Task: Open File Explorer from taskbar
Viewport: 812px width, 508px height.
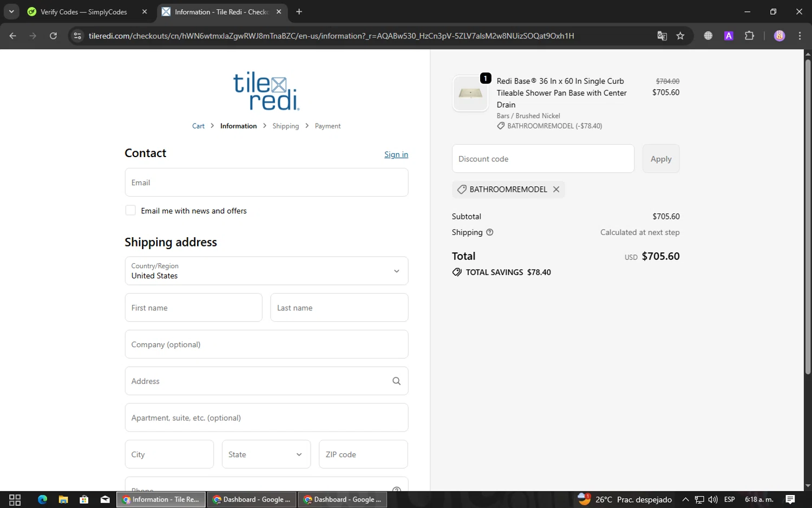Action: point(63,499)
